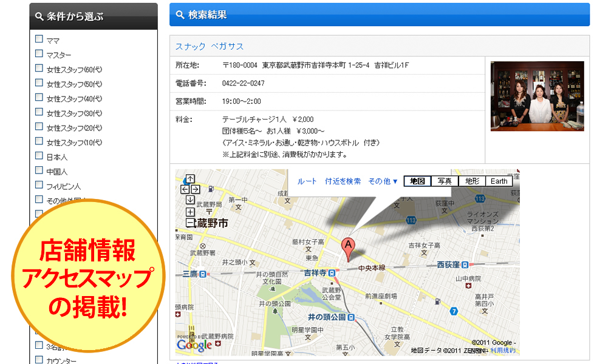Toggle 女性スタッフ(50代) checkbox
This screenshot has height=364, width=597.
pos(39,83)
